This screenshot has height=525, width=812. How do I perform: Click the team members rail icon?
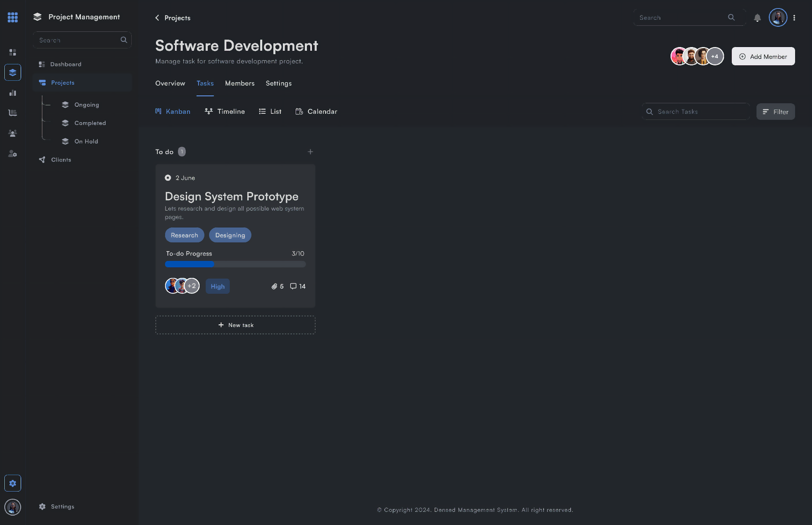13,133
